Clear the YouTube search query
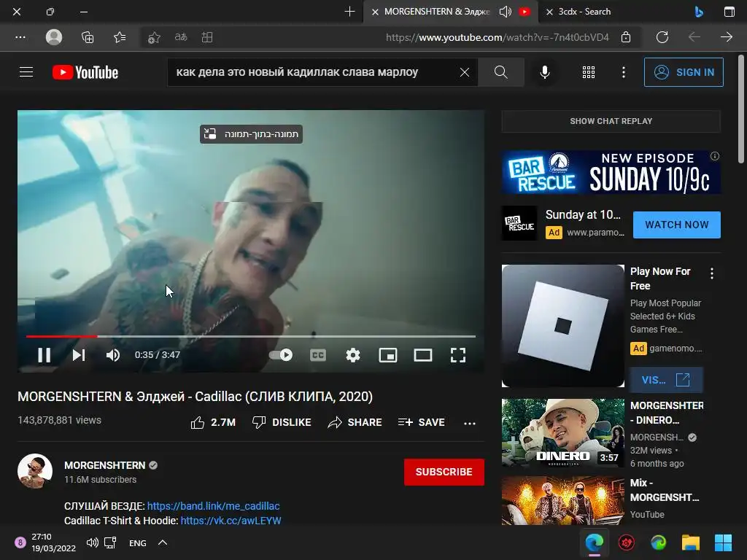 [x=465, y=72]
